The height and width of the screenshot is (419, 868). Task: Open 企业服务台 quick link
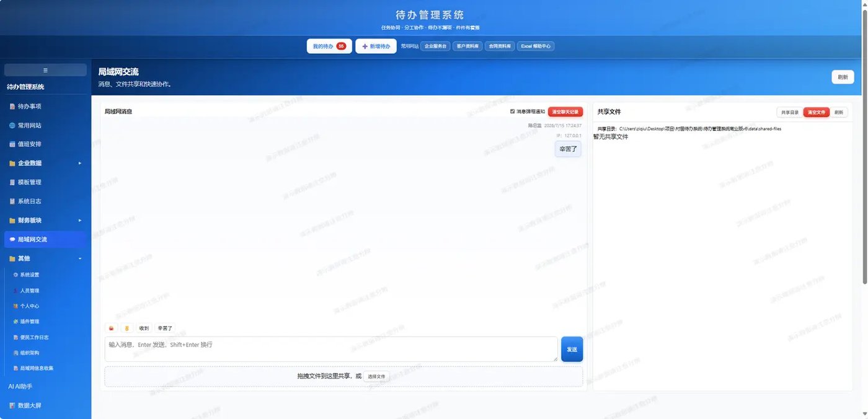pos(435,46)
